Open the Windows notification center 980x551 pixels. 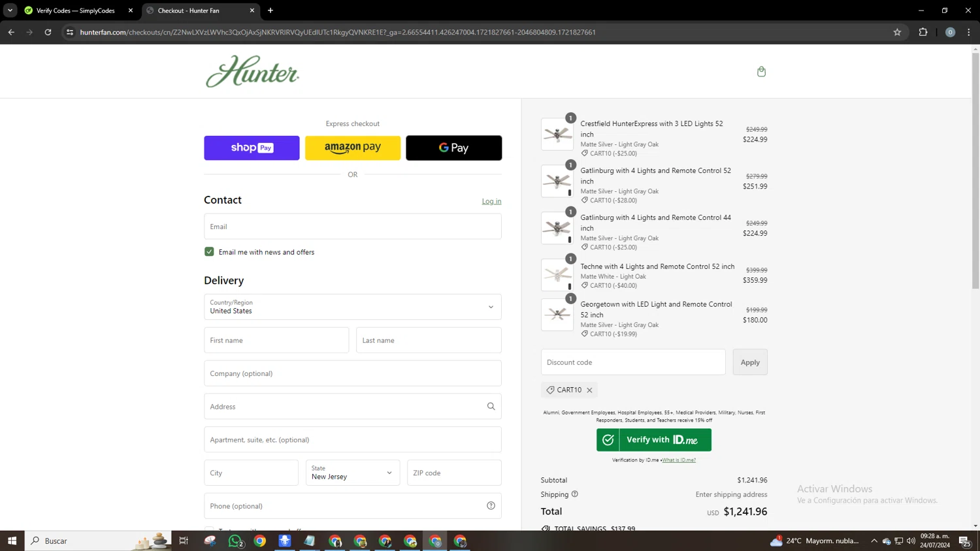click(965, 541)
